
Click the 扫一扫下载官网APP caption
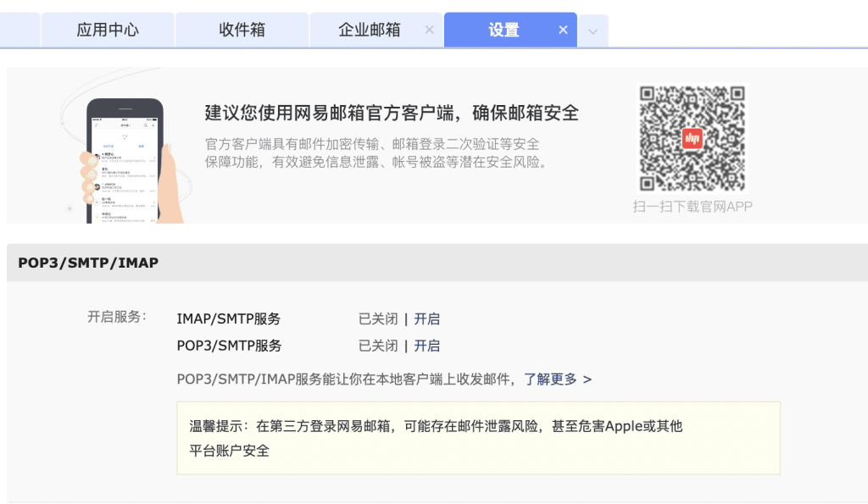point(692,206)
